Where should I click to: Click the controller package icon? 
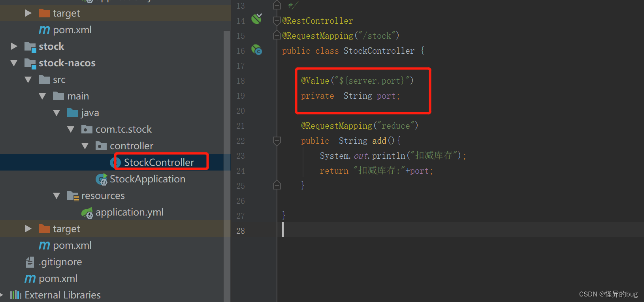(101, 146)
